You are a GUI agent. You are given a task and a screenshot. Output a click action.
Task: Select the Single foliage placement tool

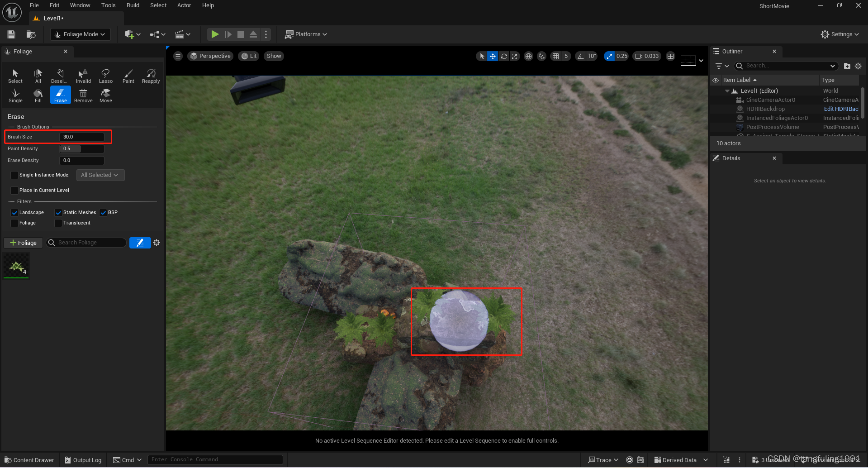[15, 96]
